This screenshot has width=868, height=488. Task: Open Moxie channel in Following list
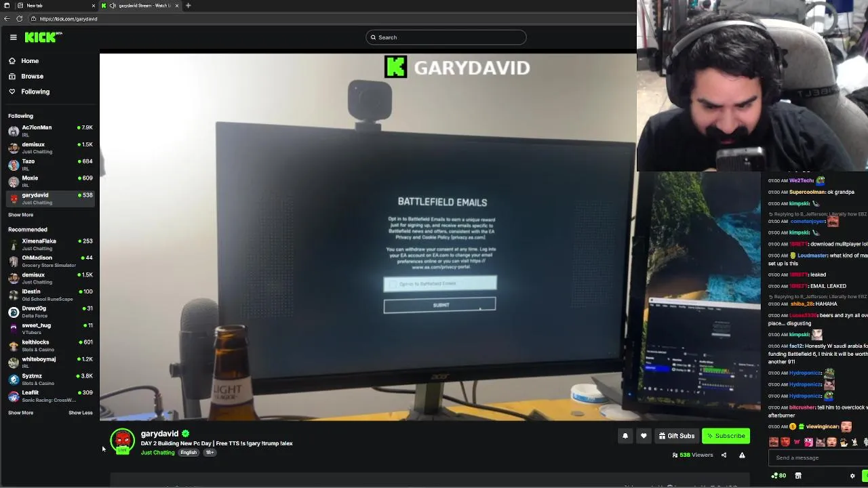50,181
